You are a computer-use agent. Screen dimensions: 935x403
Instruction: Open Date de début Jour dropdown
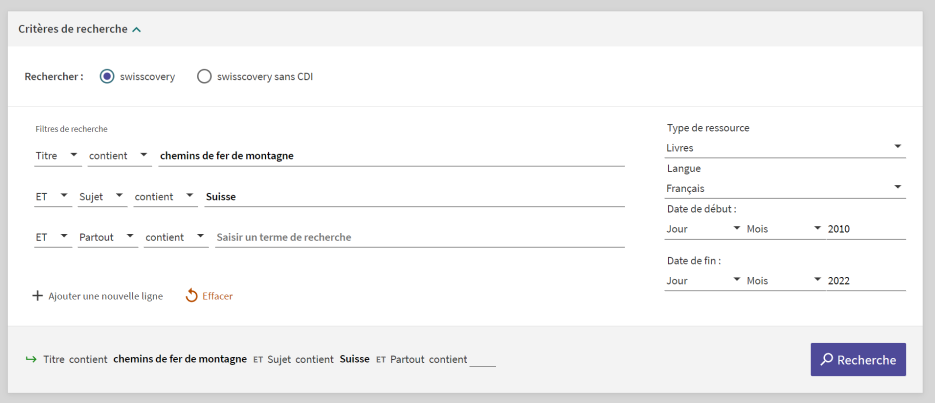(701, 229)
